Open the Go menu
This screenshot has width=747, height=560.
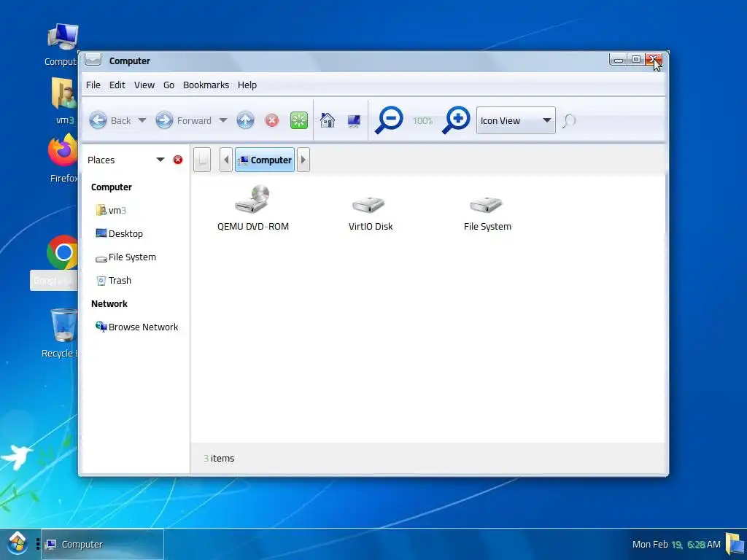(169, 85)
